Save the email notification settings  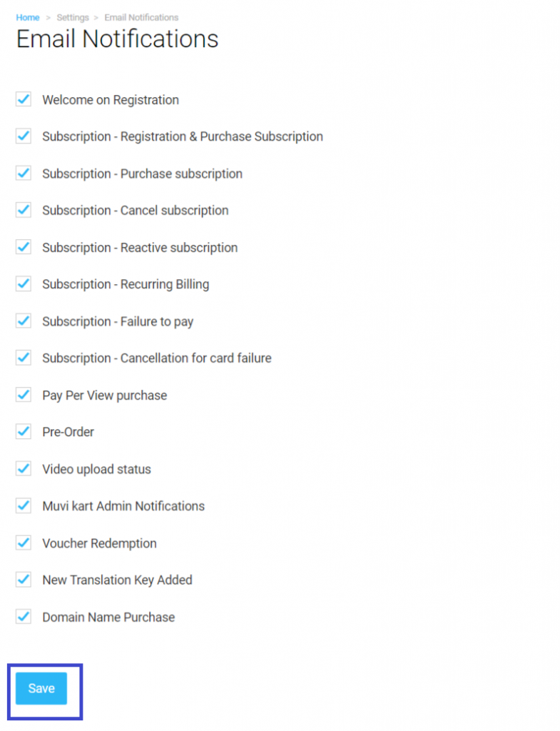pos(41,688)
